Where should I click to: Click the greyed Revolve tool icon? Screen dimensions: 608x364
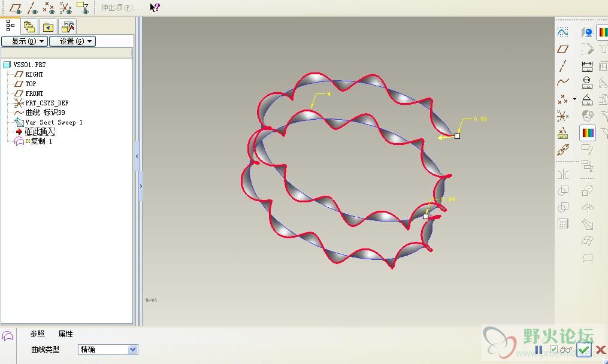[588, 207]
